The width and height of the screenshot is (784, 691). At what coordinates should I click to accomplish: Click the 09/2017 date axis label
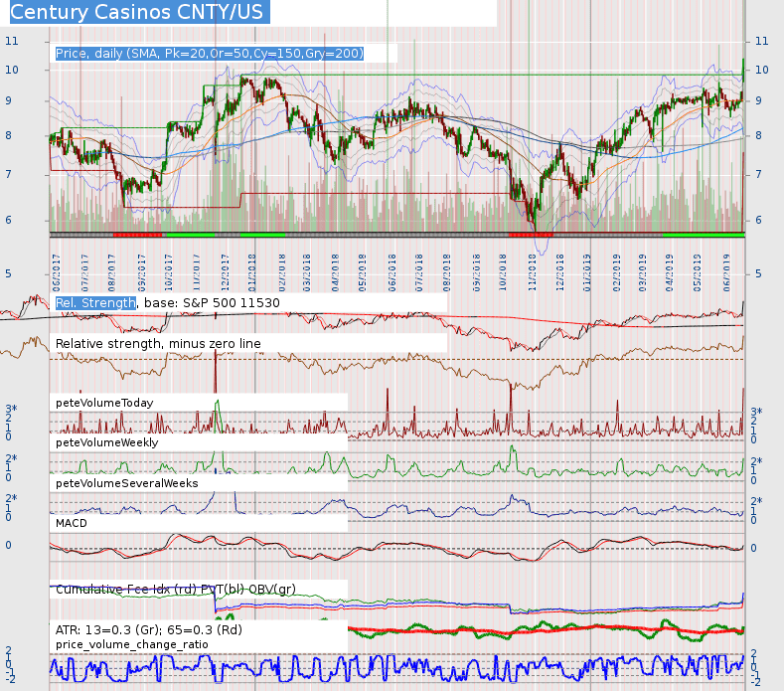click(141, 272)
